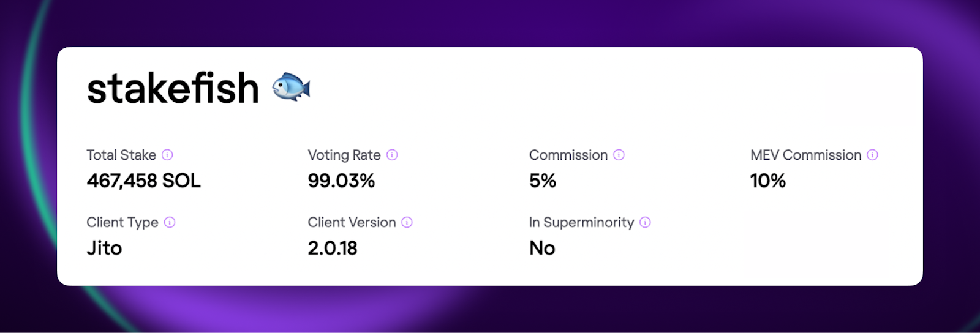Select the In Superminority label text

[581, 222]
